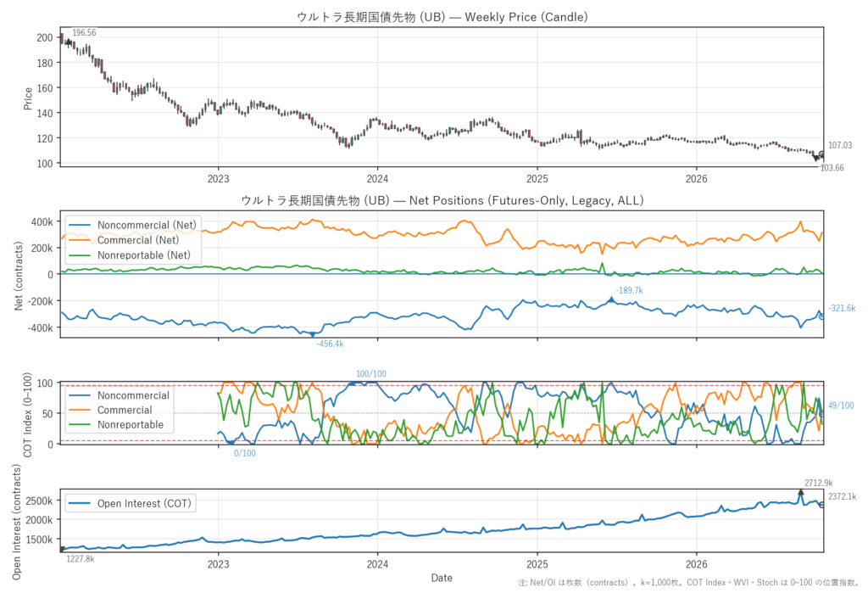The image size is (868, 593).
Task: Click the Price y-axis label
Action: (x=28, y=98)
